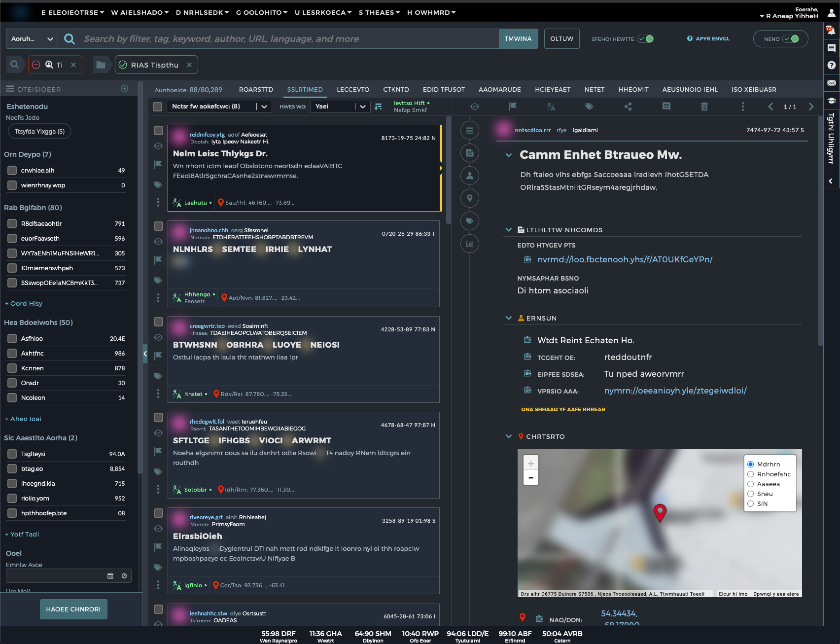
Task: Switch to the ROARSTTD tab
Action: pyautogui.click(x=256, y=89)
